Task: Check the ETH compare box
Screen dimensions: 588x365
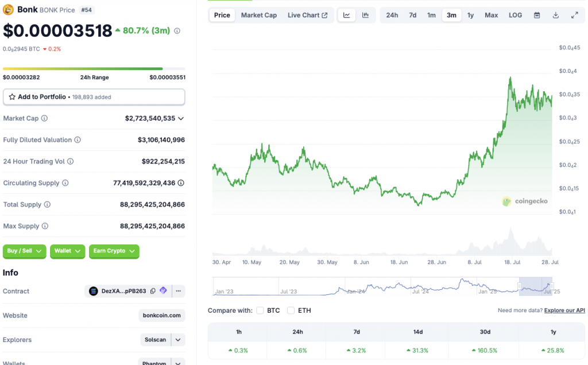Action: click(290, 310)
